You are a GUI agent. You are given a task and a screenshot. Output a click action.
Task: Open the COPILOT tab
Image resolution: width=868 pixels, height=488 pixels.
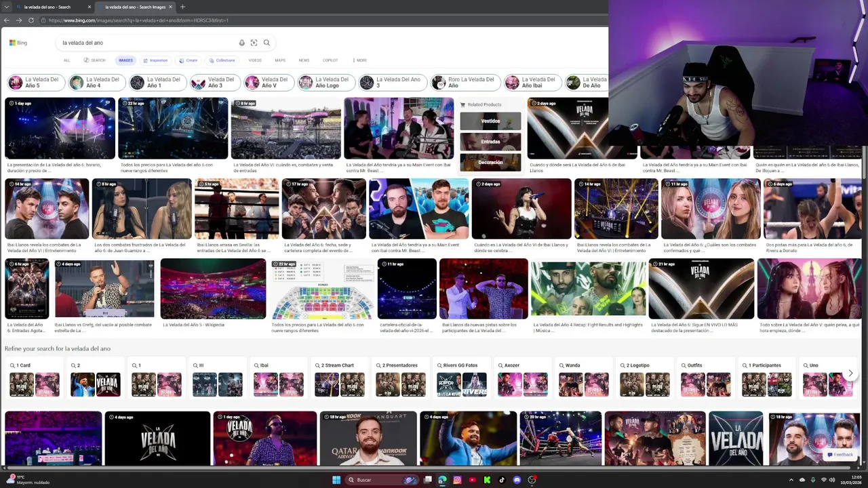[330, 60]
